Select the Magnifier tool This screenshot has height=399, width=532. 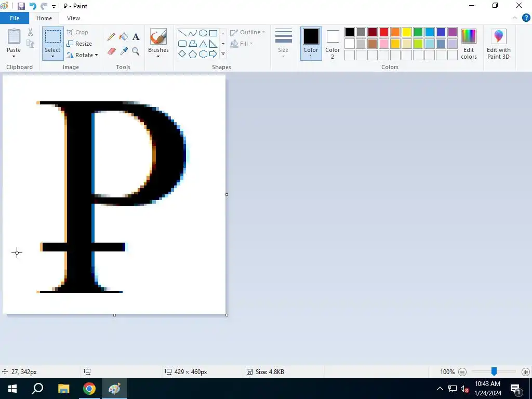coord(136,51)
